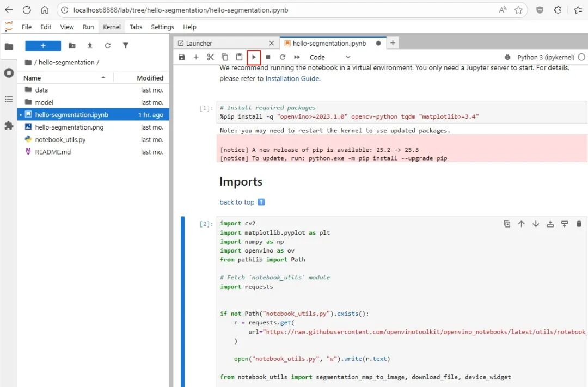Open the debugger bug icon near kernel name

pos(507,57)
